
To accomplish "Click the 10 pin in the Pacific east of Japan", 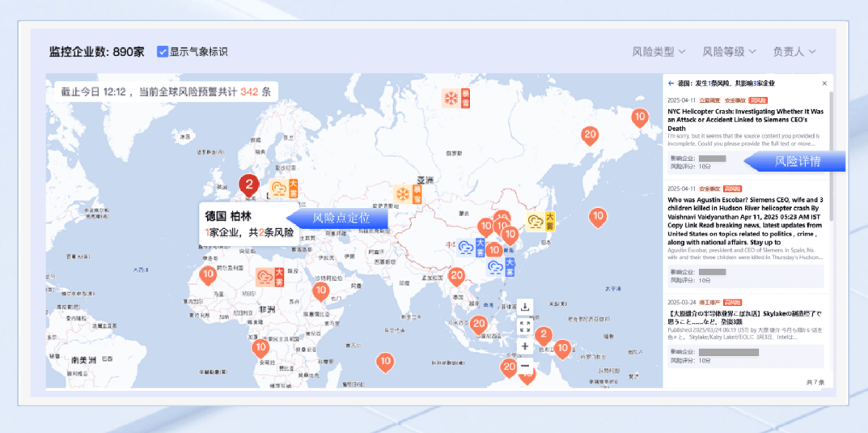I will [x=597, y=217].
